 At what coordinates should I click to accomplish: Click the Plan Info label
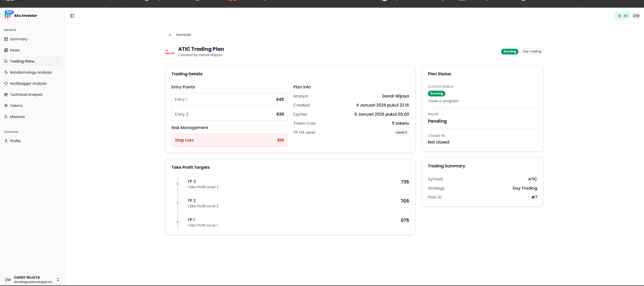302,87
